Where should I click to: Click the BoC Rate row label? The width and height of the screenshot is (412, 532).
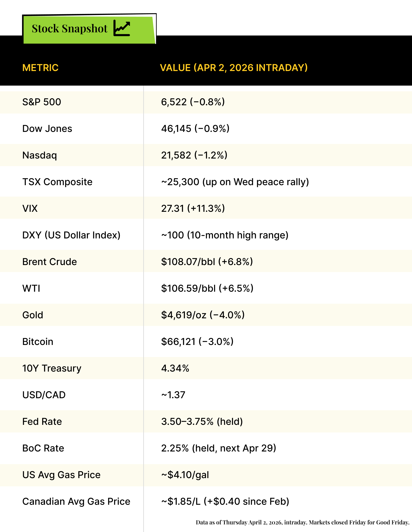(x=43, y=448)
